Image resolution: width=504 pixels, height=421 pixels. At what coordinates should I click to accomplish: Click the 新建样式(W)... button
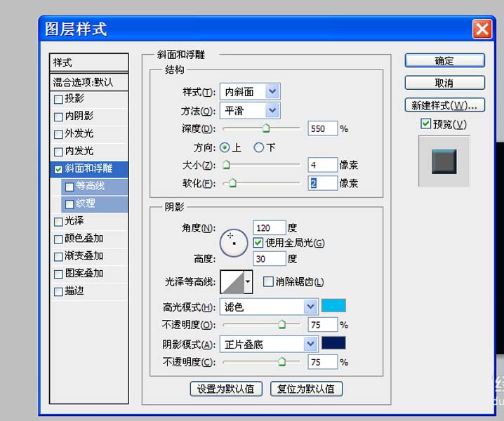point(444,105)
